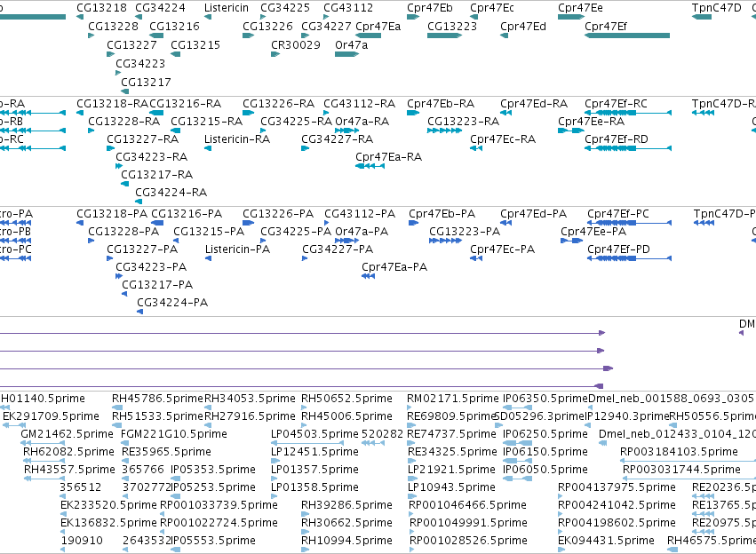Click protein TpnC47D-PA glyph label

(x=725, y=214)
